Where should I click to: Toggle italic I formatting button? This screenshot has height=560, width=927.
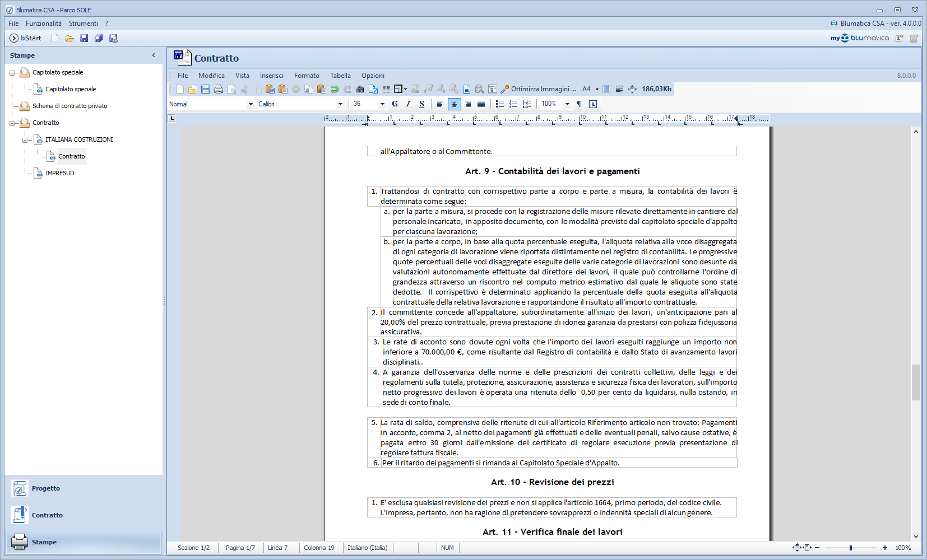tap(408, 104)
